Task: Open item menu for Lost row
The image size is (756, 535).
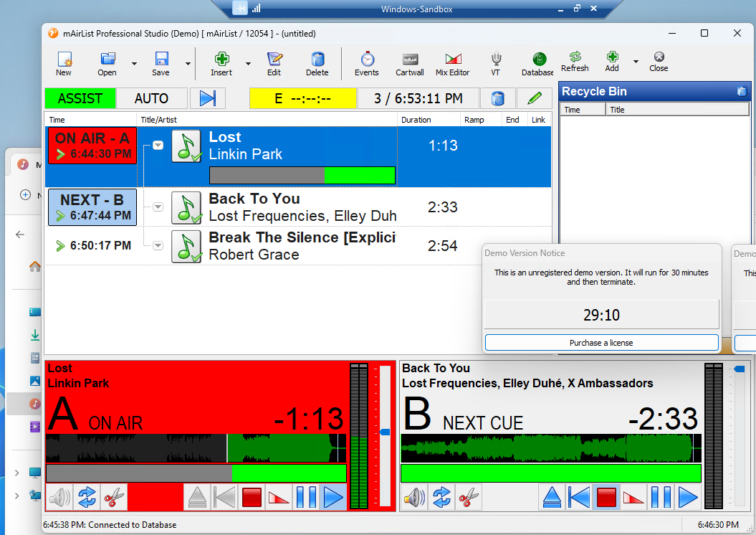Action: [x=158, y=145]
